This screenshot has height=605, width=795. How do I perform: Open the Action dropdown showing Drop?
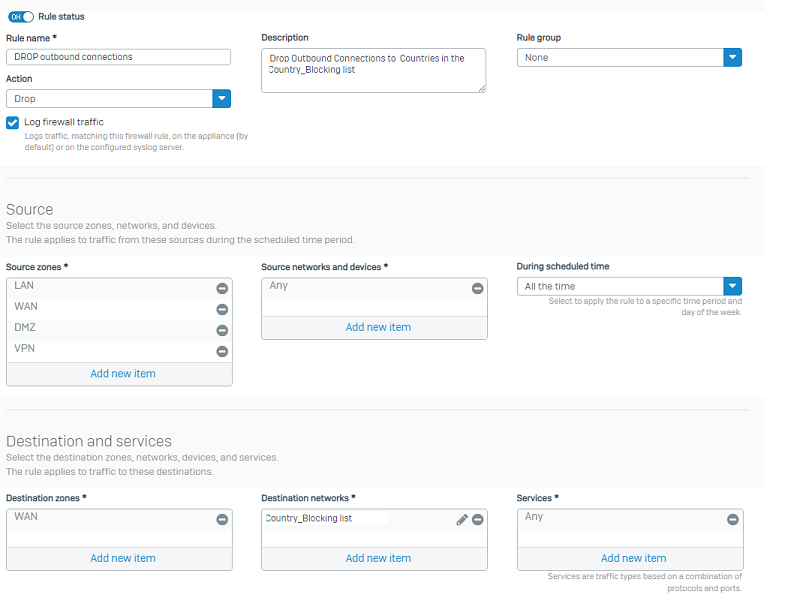119,99
